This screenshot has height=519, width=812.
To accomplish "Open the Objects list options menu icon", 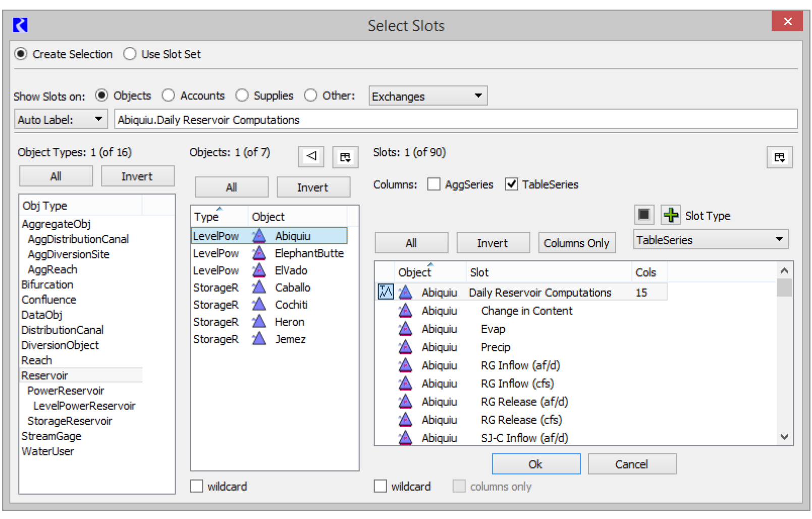I will coord(345,158).
